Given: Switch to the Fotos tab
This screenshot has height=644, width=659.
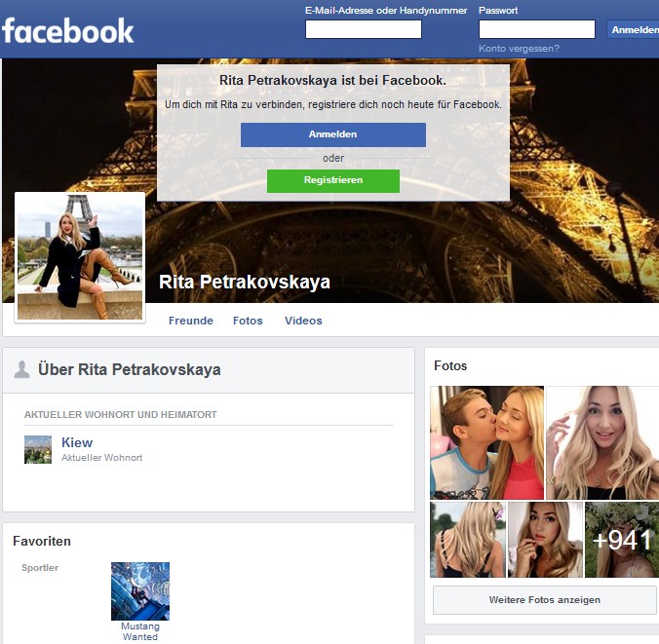Looking at the screenshot, I should click(x=248, y=321).
